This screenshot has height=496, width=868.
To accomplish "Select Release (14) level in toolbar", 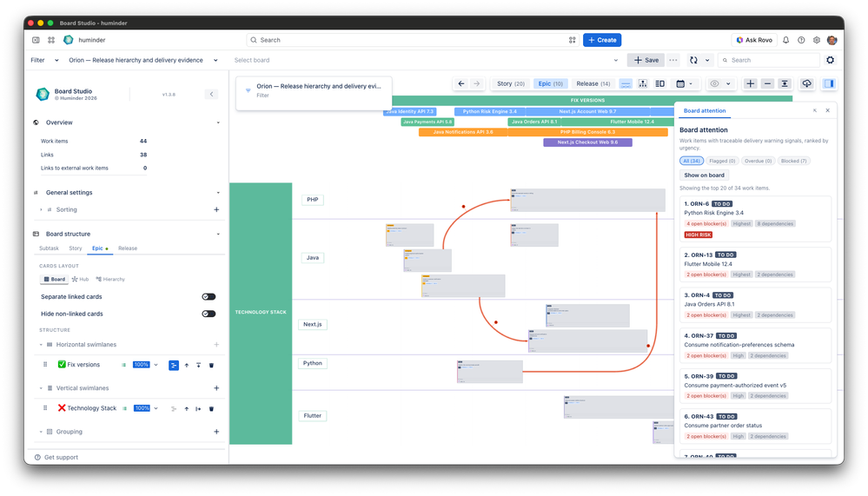I will point(593,83).
